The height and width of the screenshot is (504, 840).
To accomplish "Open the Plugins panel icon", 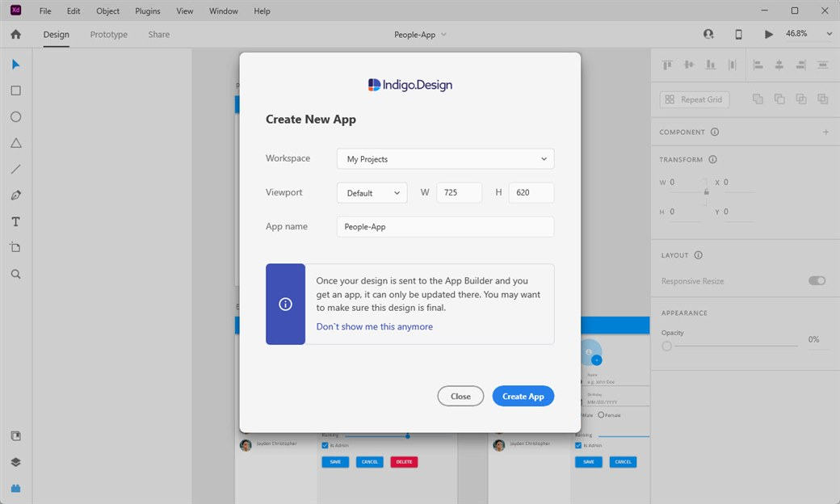I will tap(16, 489).
